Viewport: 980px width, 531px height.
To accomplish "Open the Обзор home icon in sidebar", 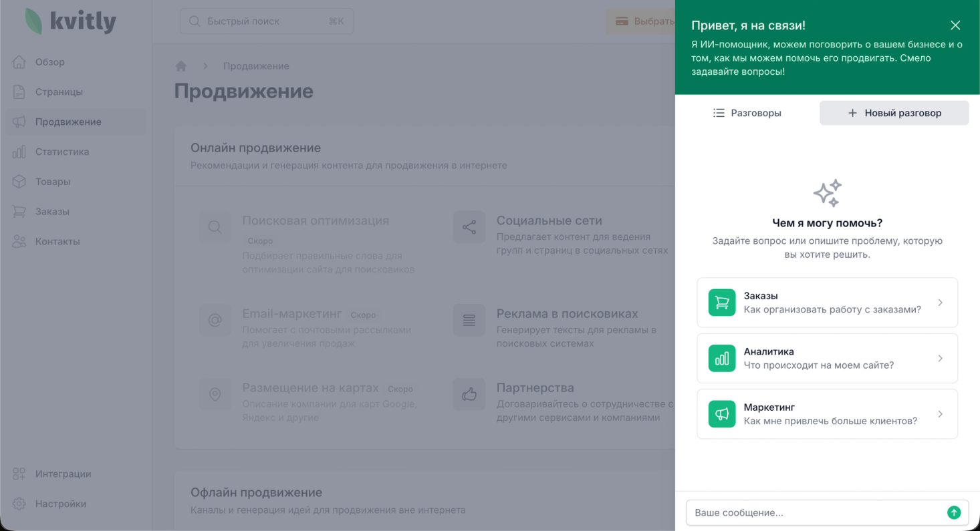I will 19,62.
